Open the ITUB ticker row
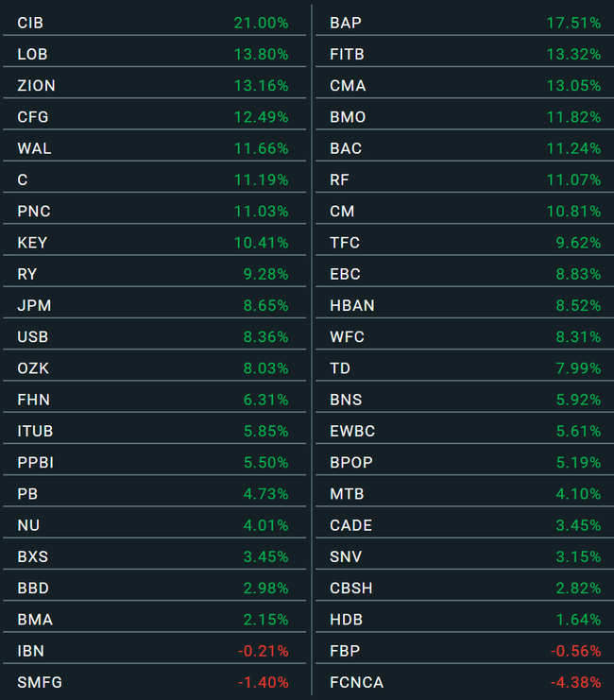The width and height of the screenshot is (614, 700). click(x=35, y=431)
